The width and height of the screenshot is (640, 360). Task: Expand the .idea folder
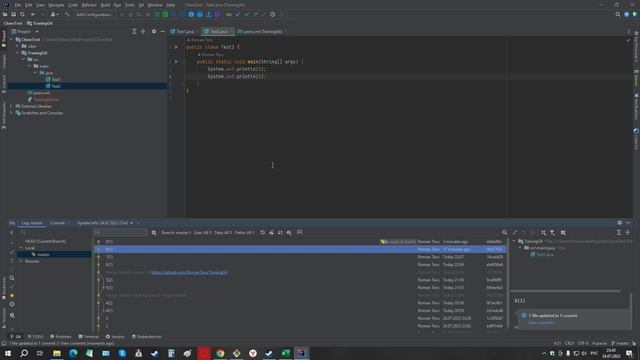pos(18,46)
